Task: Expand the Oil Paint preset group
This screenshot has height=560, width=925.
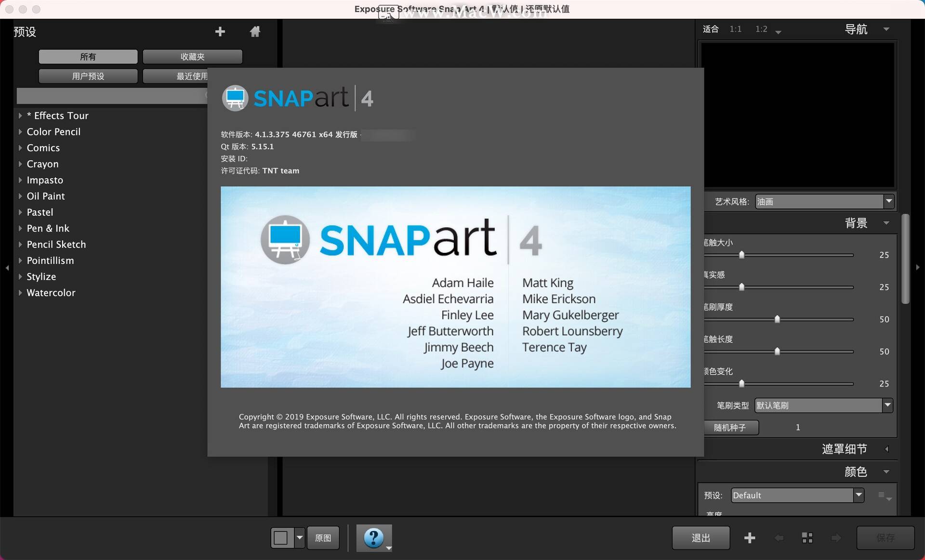Action: (x=20, y=196)
